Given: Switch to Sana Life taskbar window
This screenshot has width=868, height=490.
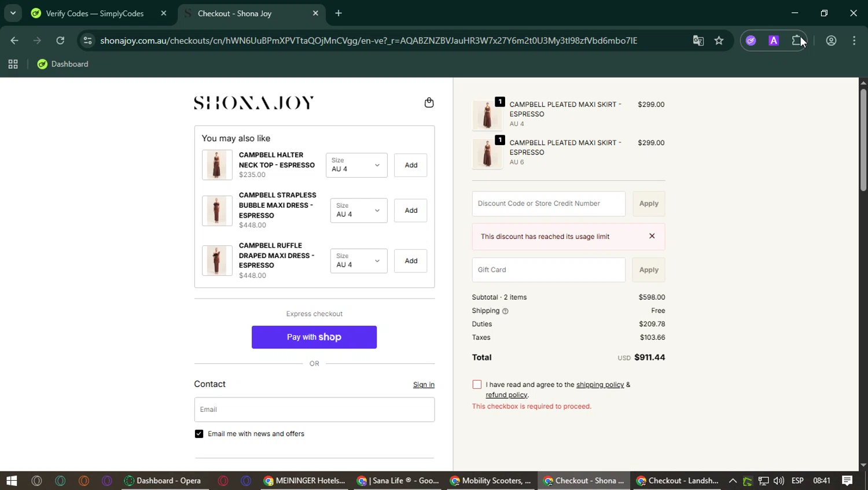Looking at the screenshot, I should coord(399,481).
